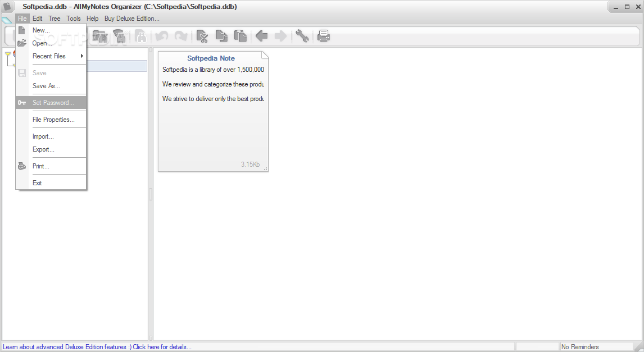Viewport: 644px width, 352px height.
Task: Open the Edit menu
Action: pos(38,19)
